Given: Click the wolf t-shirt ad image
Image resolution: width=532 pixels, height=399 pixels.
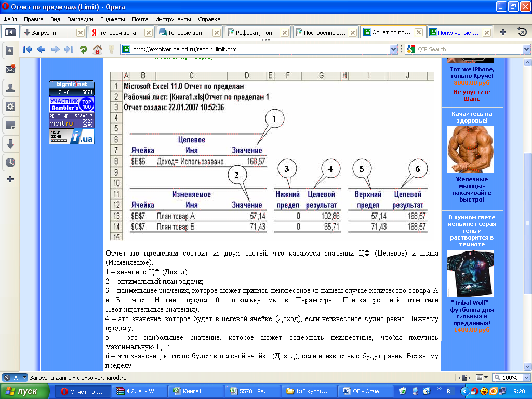Looking at the screenshot, I should pyautogui.click(x=471, y=273).
